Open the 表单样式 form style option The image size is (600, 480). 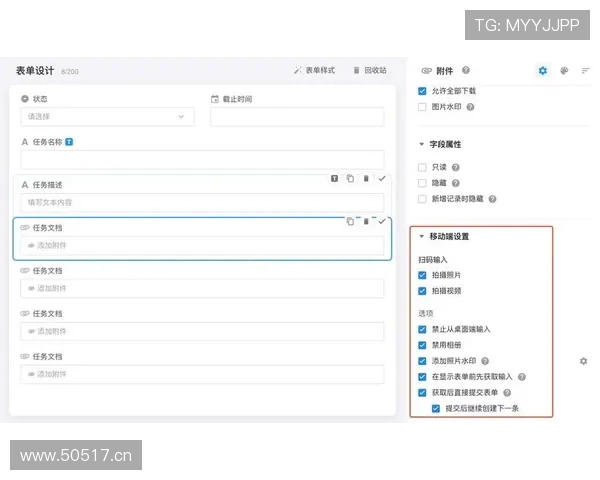tap(315, 70)
